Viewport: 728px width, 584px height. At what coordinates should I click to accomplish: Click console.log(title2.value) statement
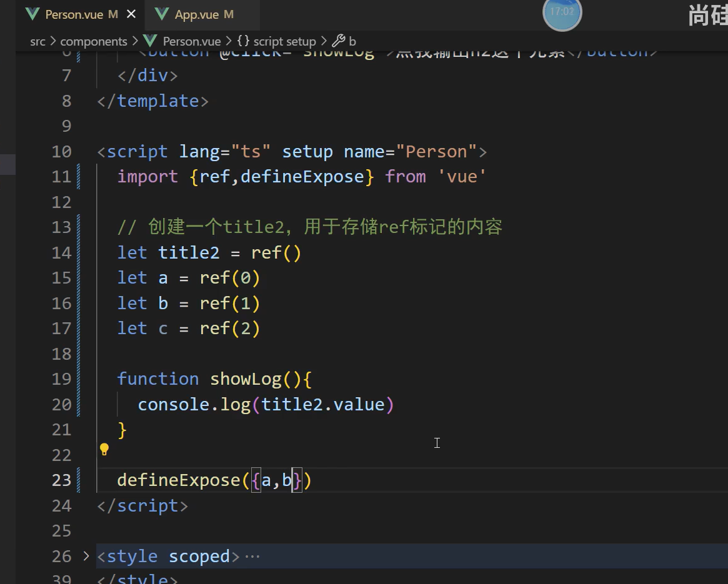point(266,404)
